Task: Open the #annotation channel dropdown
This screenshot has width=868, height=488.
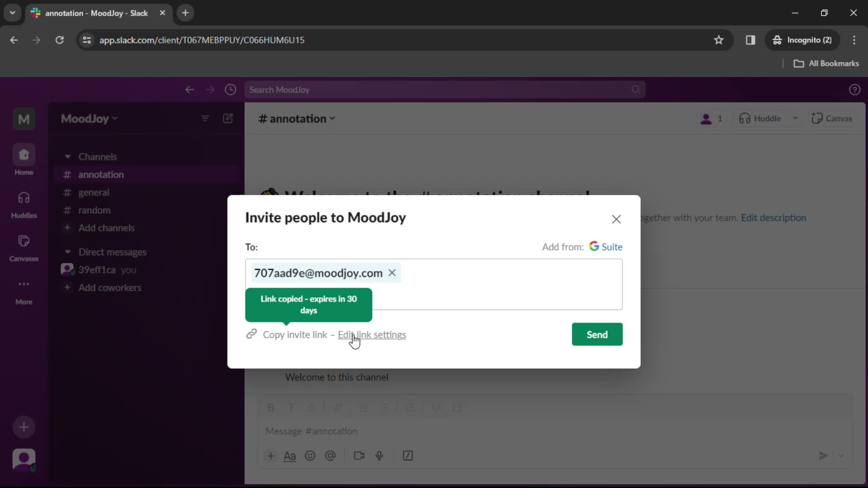Action: (x=332, y=118)
